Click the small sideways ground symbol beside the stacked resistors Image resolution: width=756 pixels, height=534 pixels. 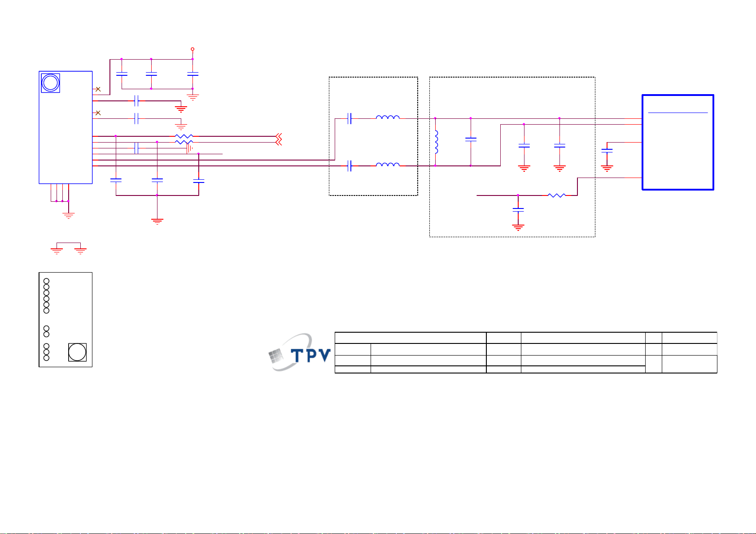pyautogui.click(x=190, y=148)
